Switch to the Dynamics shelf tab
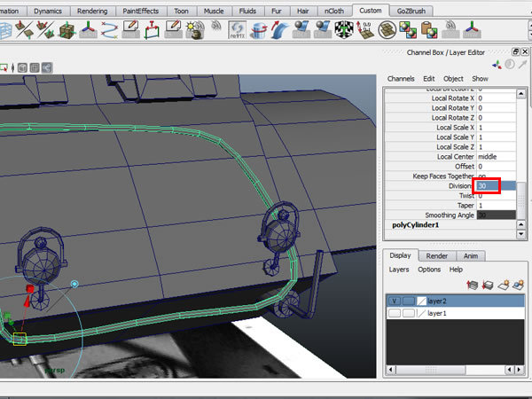 pyautogui.click(x=48, y=12)
